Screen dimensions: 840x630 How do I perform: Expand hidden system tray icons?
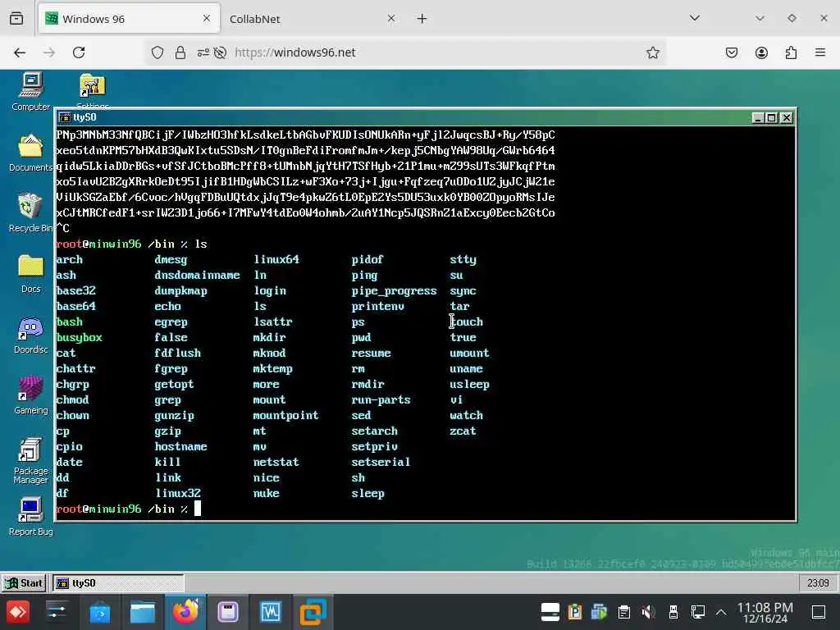pos(721,612)
